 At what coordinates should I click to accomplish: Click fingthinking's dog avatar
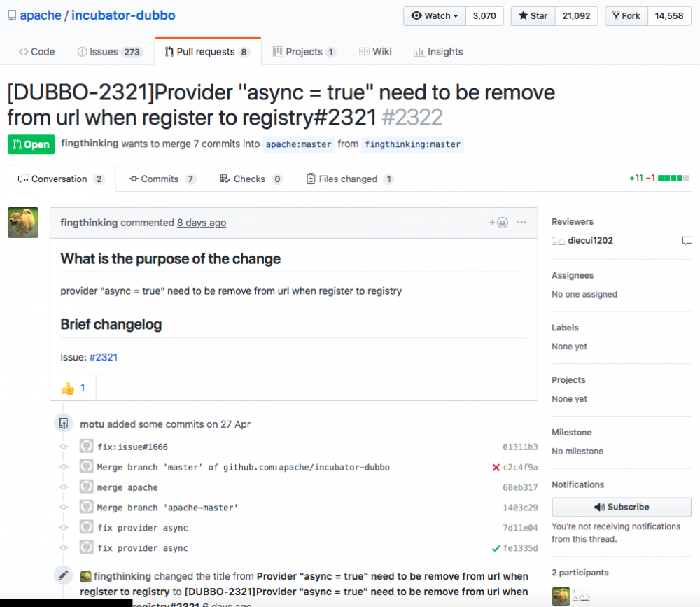point(23,223)
